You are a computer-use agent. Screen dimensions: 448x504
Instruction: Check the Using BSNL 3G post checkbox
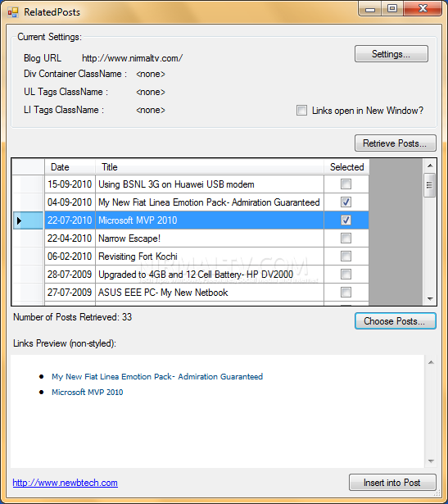click(x=346, y=184)
